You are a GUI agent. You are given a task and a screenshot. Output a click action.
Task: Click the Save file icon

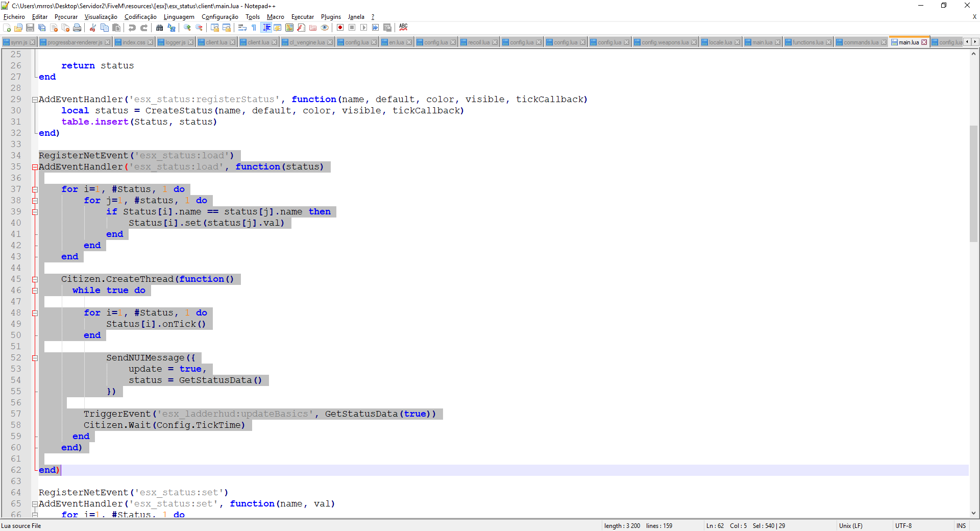coord(30,28)
